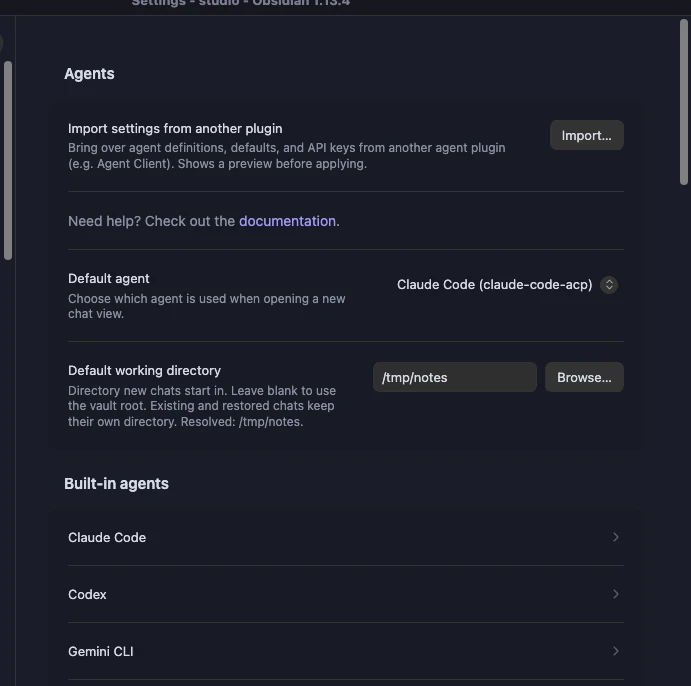The image size is (691, 686).
Task: Click the "Default agent" label
Action: click(x=108, y=278)
